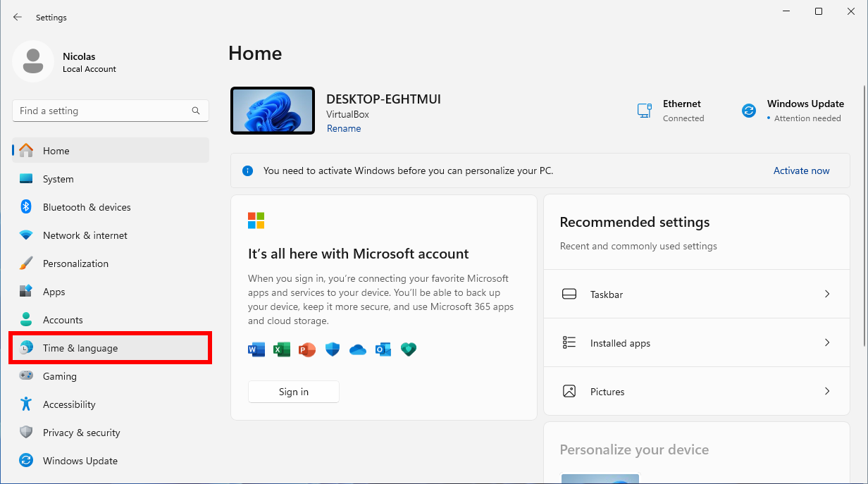The image size is (868, 484).
Task: Click the Activate now link
Action: tap(801, 170)
